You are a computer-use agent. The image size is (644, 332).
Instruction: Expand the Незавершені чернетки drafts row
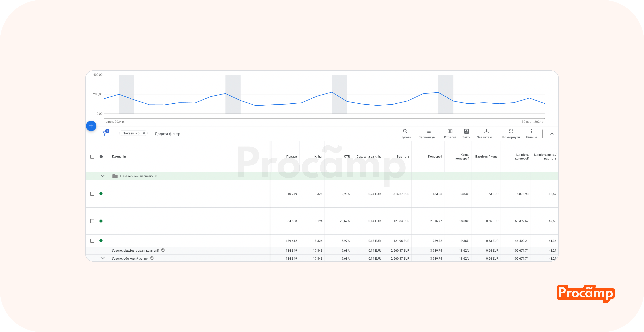pos(103,176)
